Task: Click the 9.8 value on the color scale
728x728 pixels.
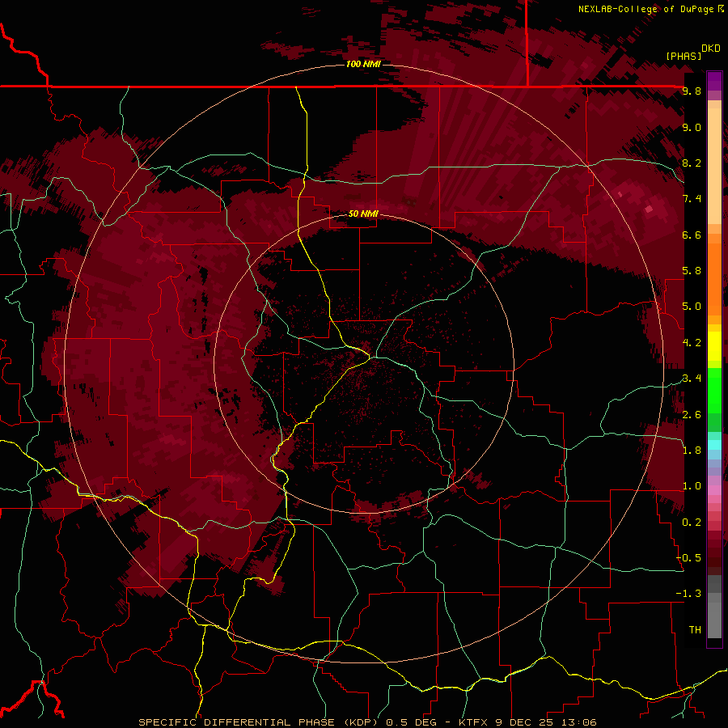Action: click(x=692, y=91)
